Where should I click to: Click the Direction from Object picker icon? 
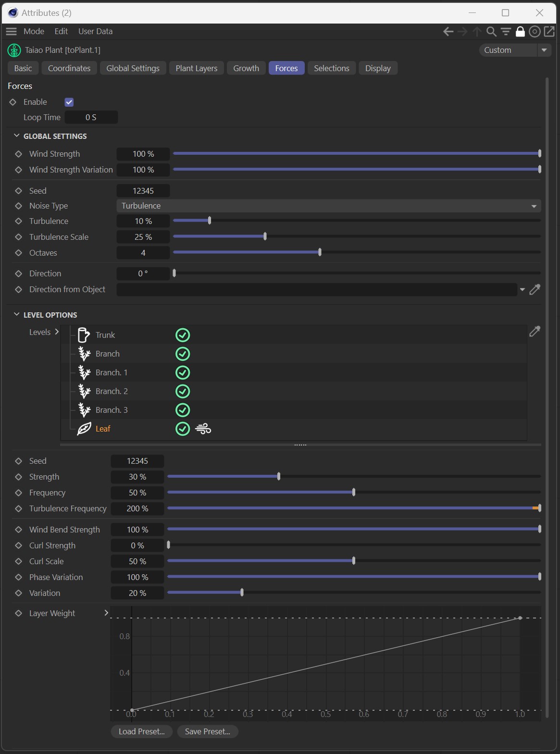(x=535, y=289)
